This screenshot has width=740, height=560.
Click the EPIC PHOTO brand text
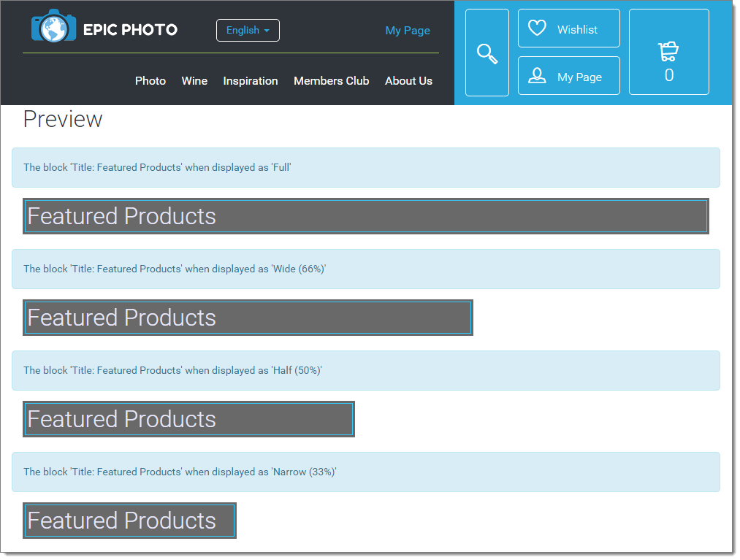tap(130, 30)
